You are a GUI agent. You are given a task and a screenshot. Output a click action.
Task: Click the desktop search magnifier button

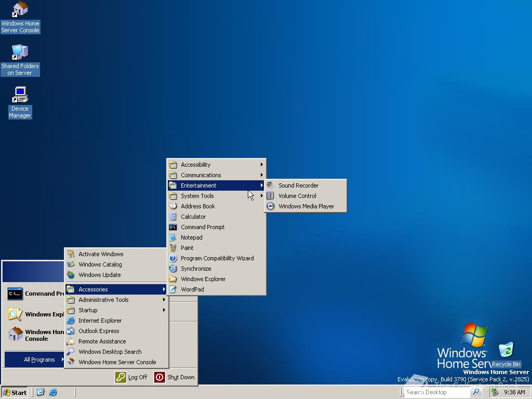click(476, 392)
